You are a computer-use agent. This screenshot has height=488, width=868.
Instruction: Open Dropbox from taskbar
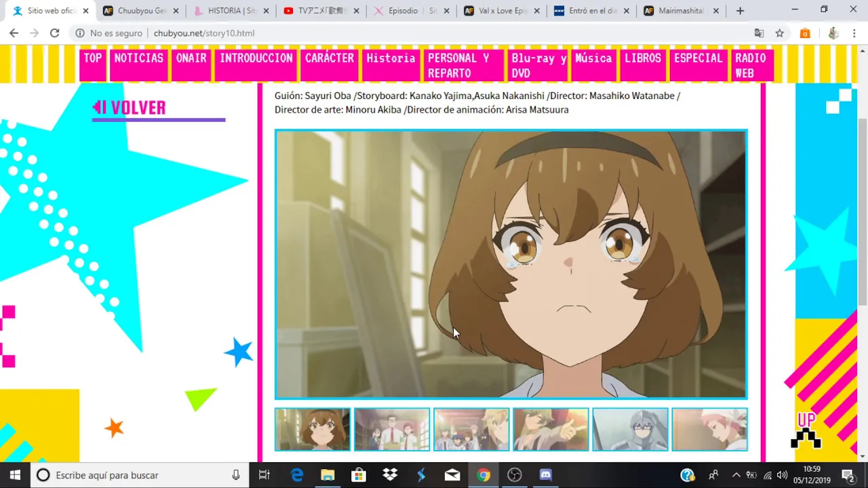[x=390, y=475]
